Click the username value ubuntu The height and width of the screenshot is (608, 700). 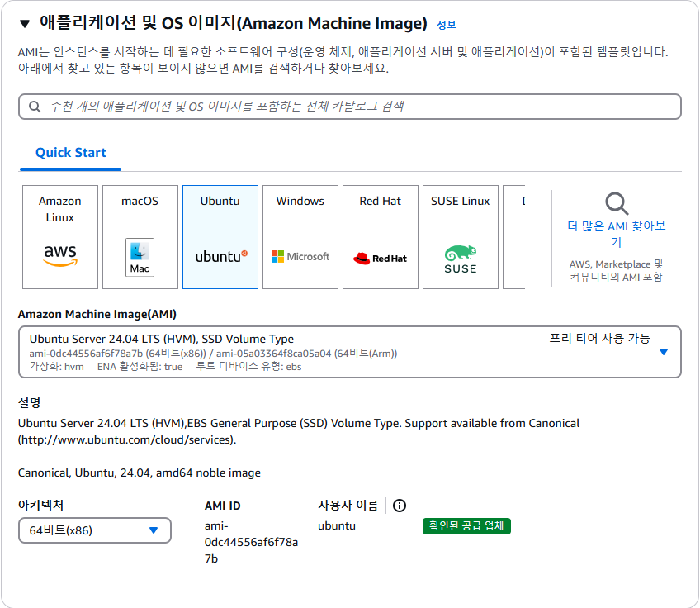tap(337, 525)
